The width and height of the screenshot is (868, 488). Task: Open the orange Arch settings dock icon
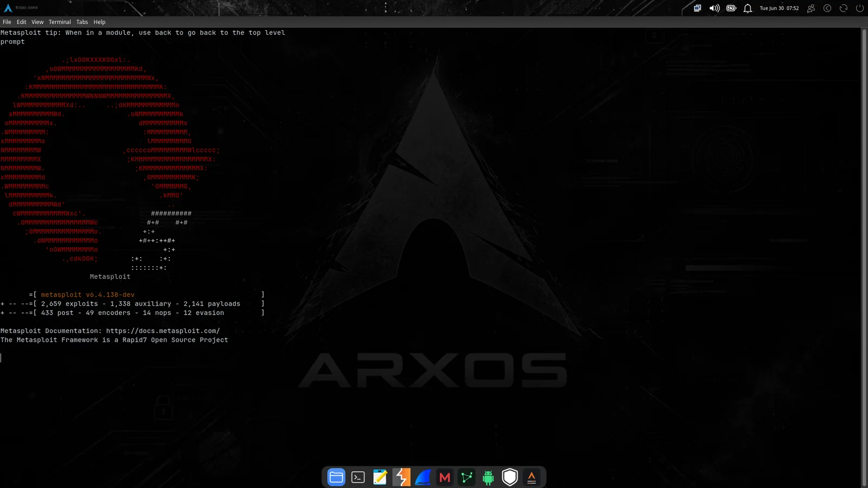532,477
